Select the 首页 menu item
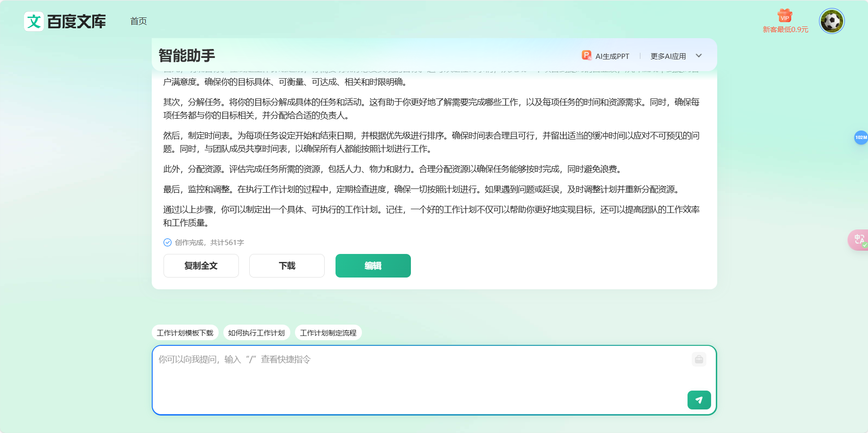Image resolution: width=868 pixels, height=433 pixels. (138, 21)
